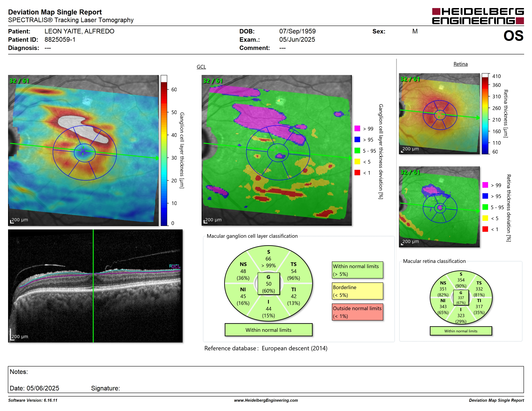Click the Signature field
Screen dimensions: 532x411
point(105,388)
